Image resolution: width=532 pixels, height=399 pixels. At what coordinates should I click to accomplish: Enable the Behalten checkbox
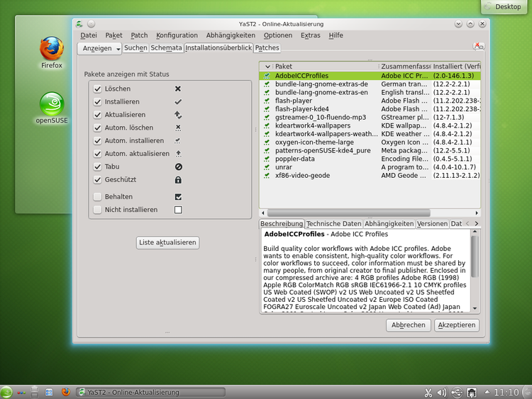click(98, 196)
